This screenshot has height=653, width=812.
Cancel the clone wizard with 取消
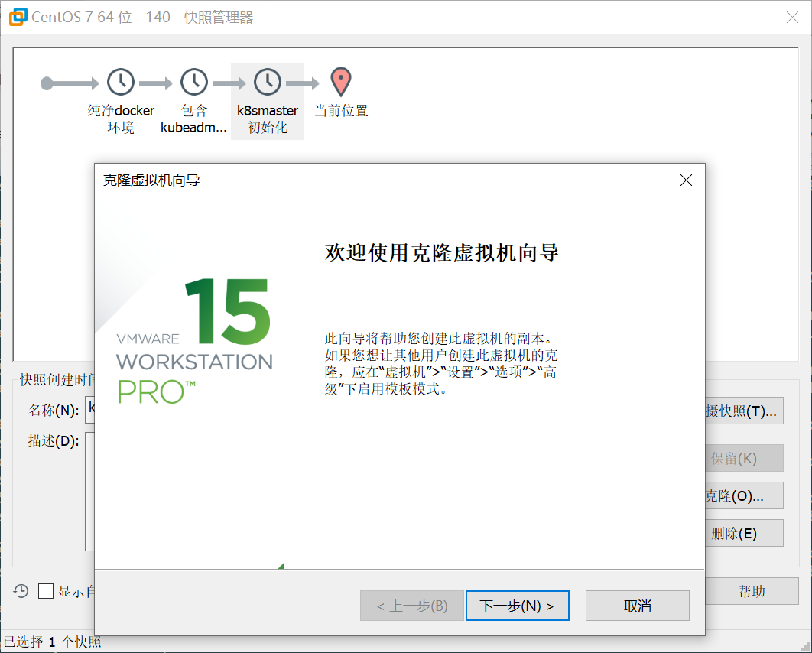(637, 606)
